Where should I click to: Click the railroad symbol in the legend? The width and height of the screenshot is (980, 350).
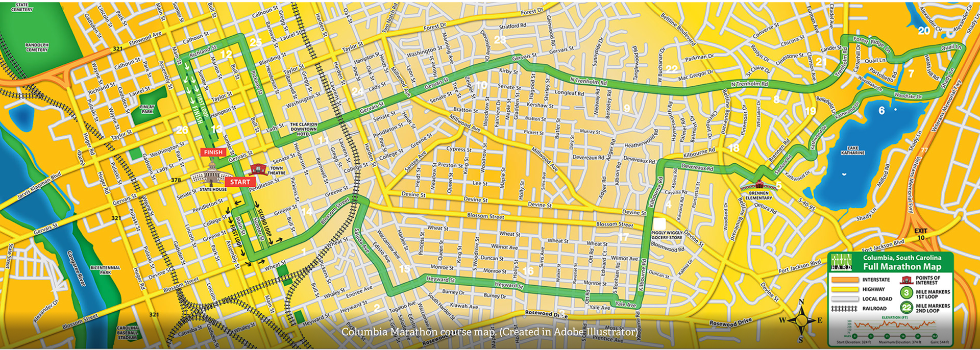844,309
